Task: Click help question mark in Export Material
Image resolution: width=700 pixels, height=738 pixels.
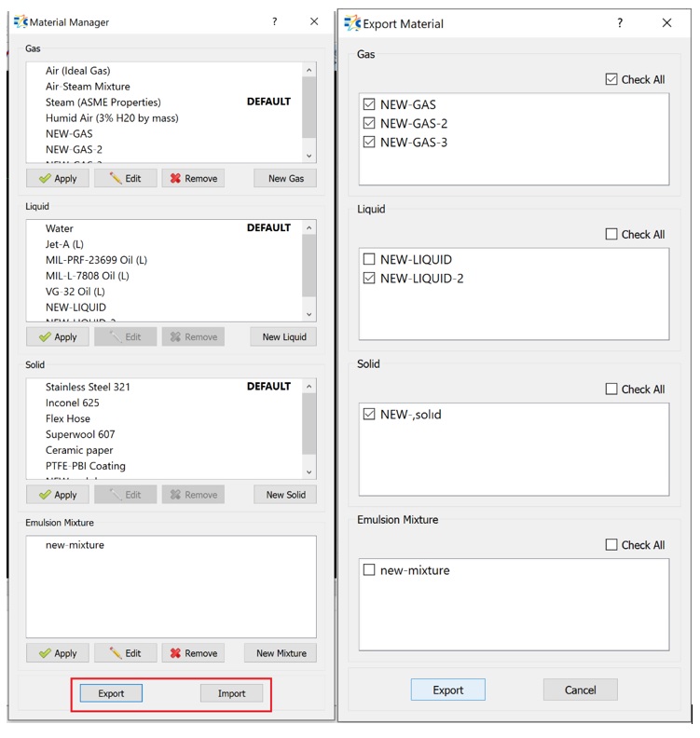Action: (620, 23)
